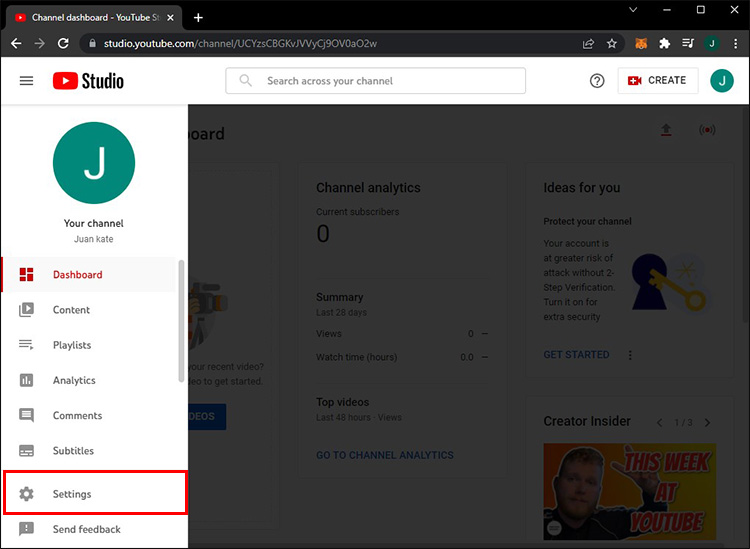Click the upload videos arrow icon
The width and height of the screenshot is (750, 549).
point(666,130)
